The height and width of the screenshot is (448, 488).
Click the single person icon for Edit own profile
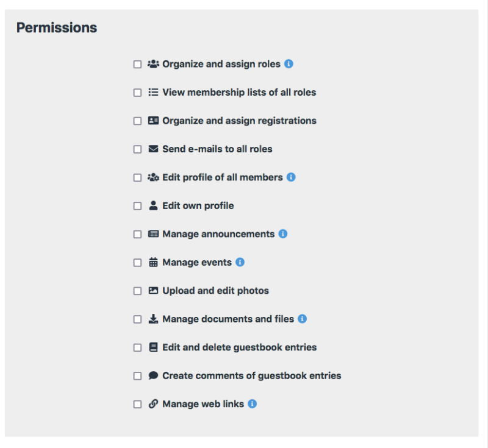coord(152,205)
